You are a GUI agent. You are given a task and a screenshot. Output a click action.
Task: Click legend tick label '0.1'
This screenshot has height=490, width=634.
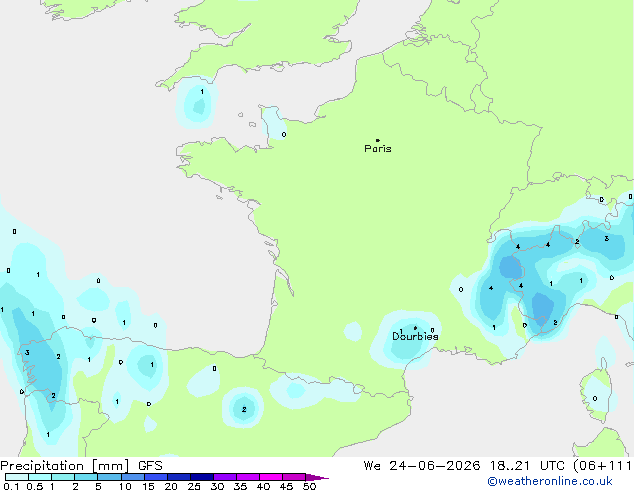tap(11, 486)
